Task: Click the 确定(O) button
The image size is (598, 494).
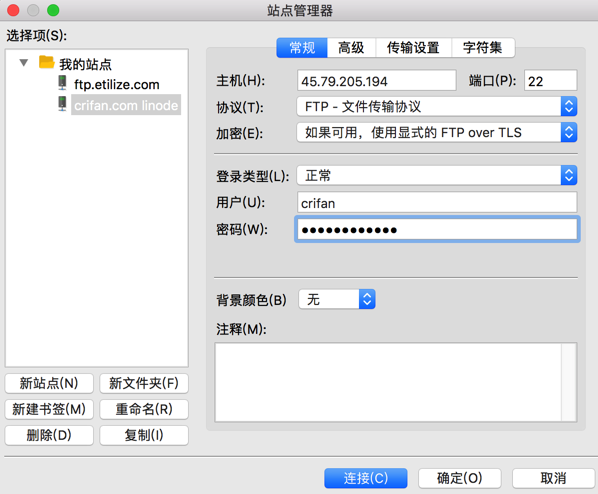Action: 460,478
